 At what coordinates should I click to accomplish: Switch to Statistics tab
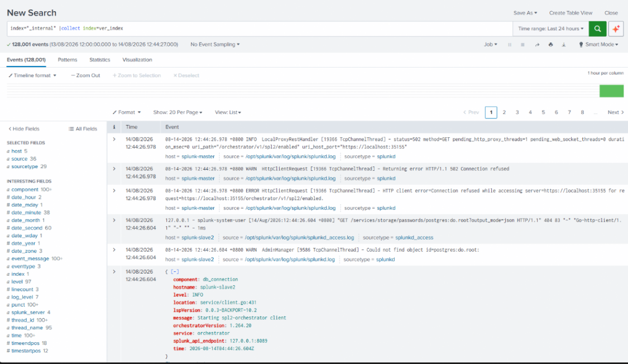pos(100,60)
